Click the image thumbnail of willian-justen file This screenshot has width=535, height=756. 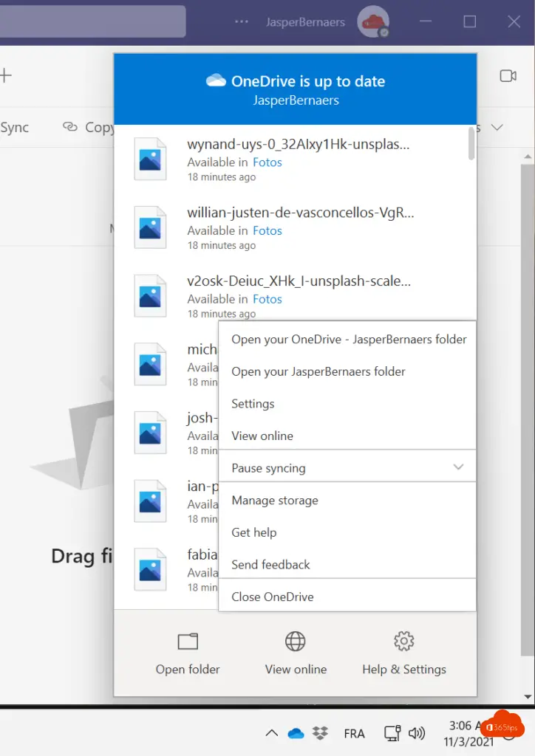[150, 227]
